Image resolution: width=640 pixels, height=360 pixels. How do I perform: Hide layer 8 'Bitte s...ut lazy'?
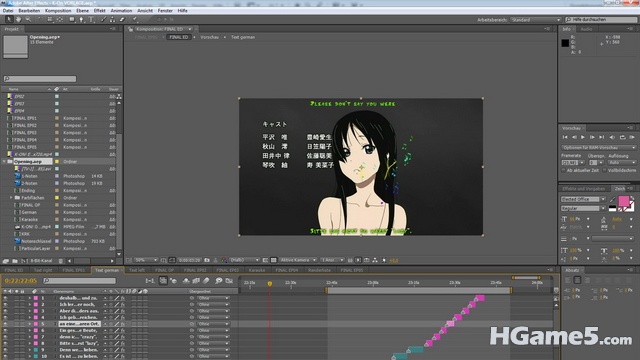coord(5,344)
